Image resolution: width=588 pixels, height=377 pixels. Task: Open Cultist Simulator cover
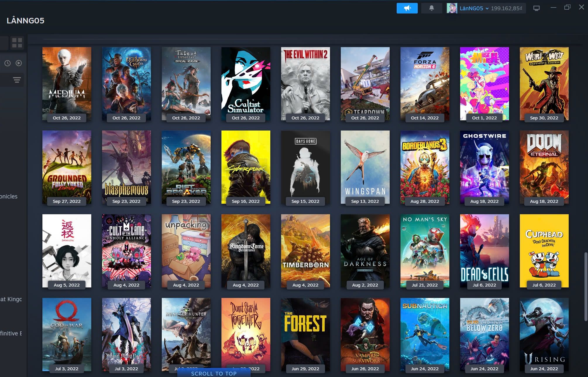click(x=246, y=84)
